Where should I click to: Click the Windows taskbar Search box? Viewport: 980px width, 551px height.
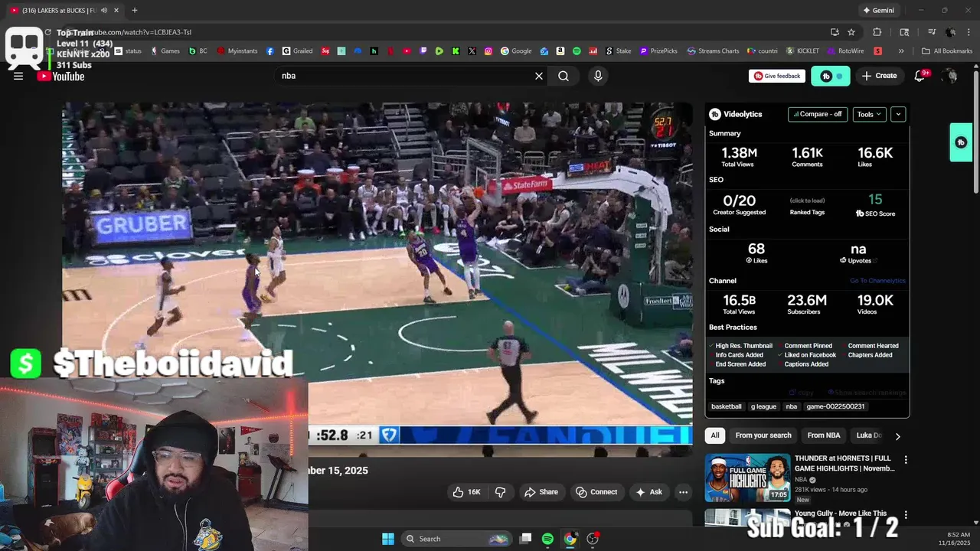(x=456, y=539)
